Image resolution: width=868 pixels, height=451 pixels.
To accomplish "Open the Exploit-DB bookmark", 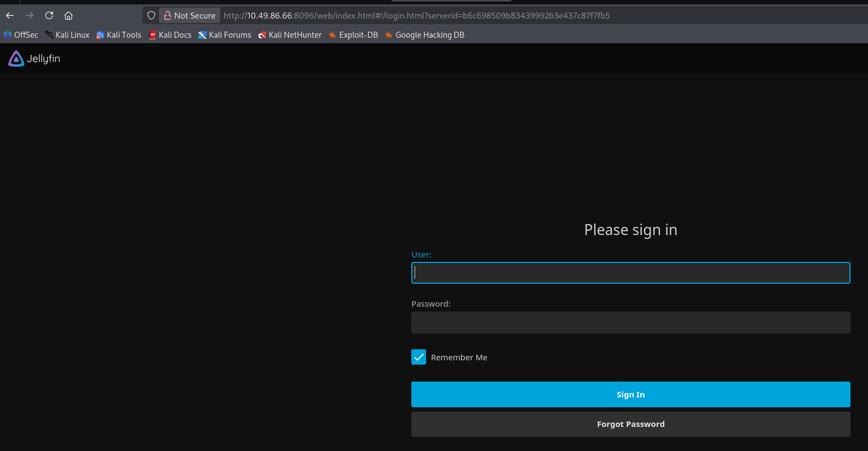I will pos(353,35).
